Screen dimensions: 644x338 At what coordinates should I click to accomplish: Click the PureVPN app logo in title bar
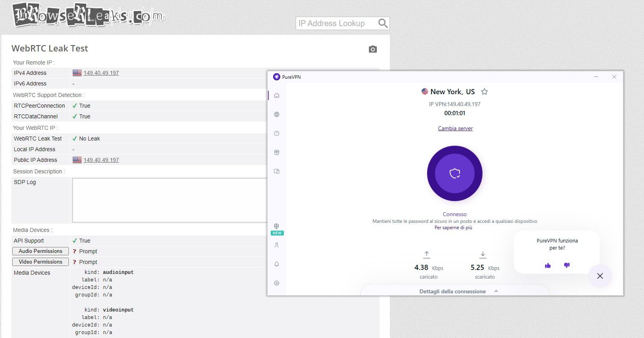coord(276,77)
